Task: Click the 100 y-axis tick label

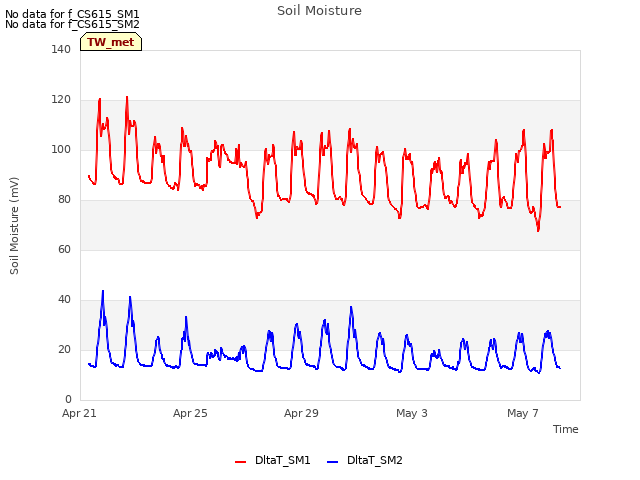Action: point(61,149)
